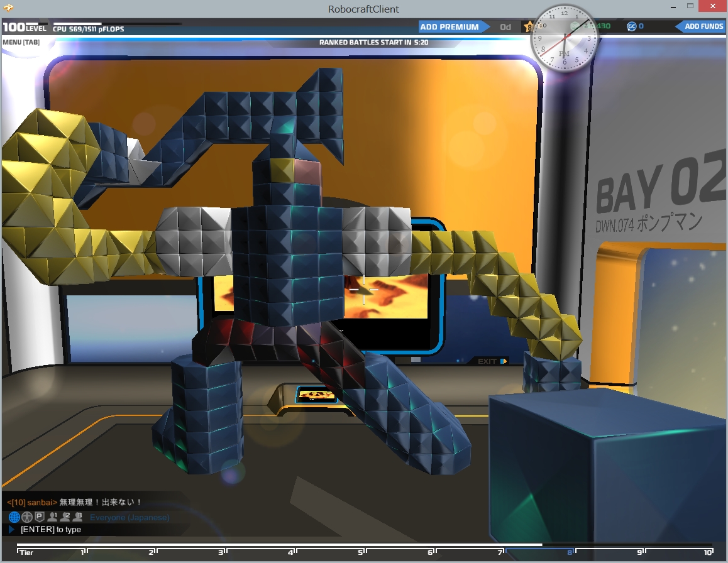Click the GC currency coin icon
Screen dimensions: 728x563
click(631, 26)
